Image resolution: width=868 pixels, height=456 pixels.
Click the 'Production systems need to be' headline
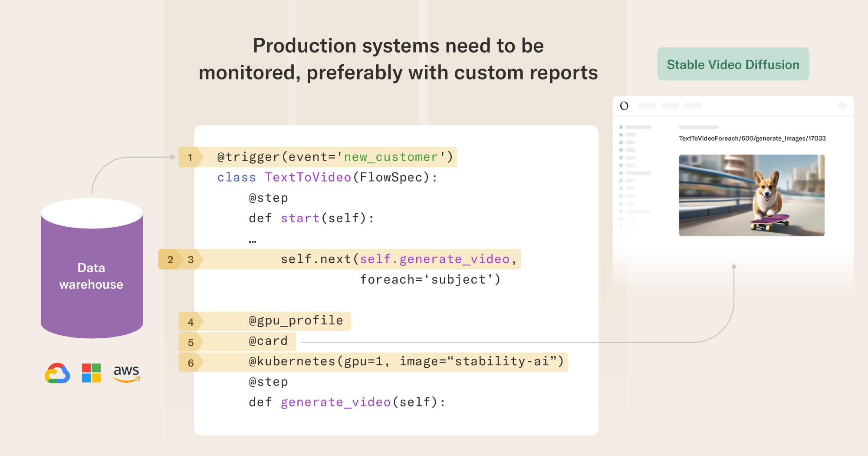pyautogui.click(x=398, y=46)
